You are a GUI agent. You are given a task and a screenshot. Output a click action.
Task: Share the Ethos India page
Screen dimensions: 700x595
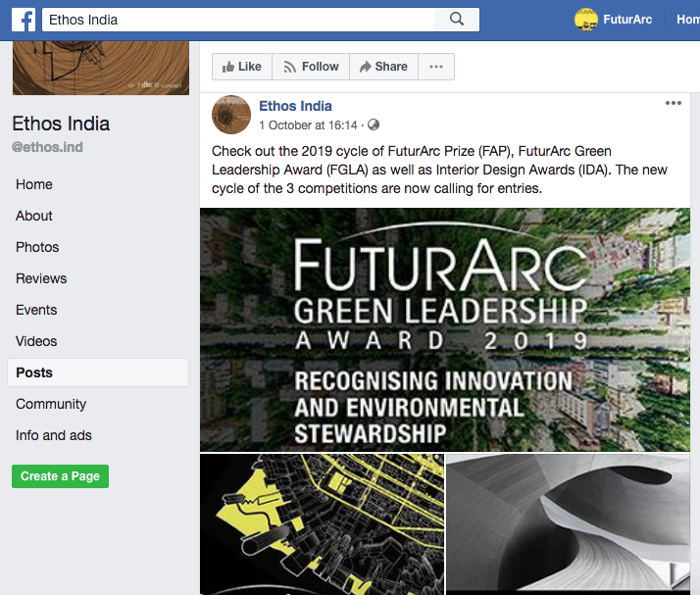(x=383, y=67)
